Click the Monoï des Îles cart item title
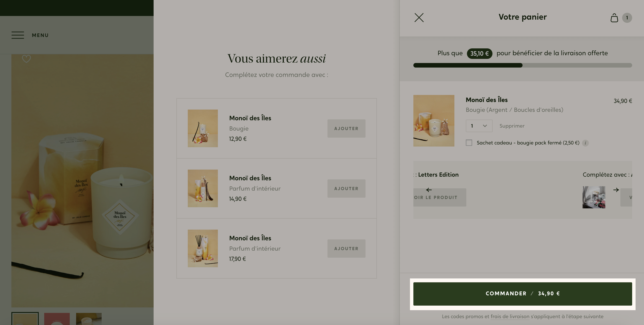Image resolution: width=644 pixels, height=325 pixels. pyautogui.click(x=487, y=100)
